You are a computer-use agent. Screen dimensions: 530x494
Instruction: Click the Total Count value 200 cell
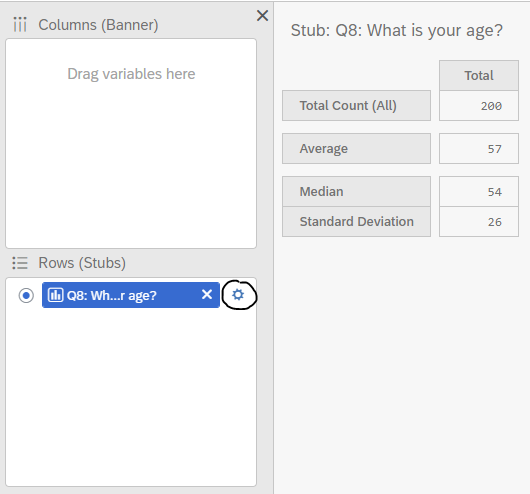coord(479,105)
